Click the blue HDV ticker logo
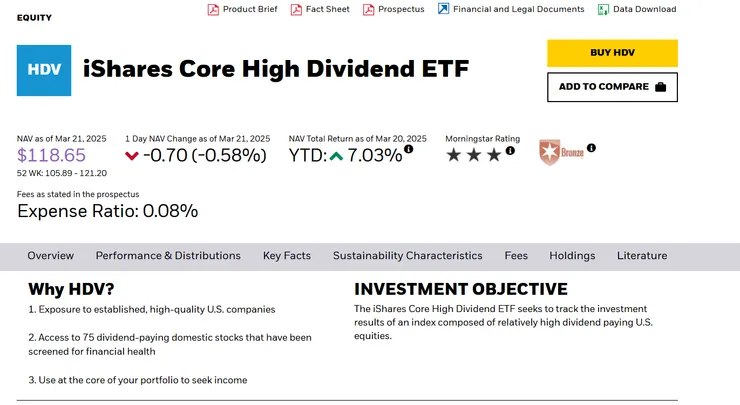The height and width of the screenshot is (405, 740). tap(44, 69)
